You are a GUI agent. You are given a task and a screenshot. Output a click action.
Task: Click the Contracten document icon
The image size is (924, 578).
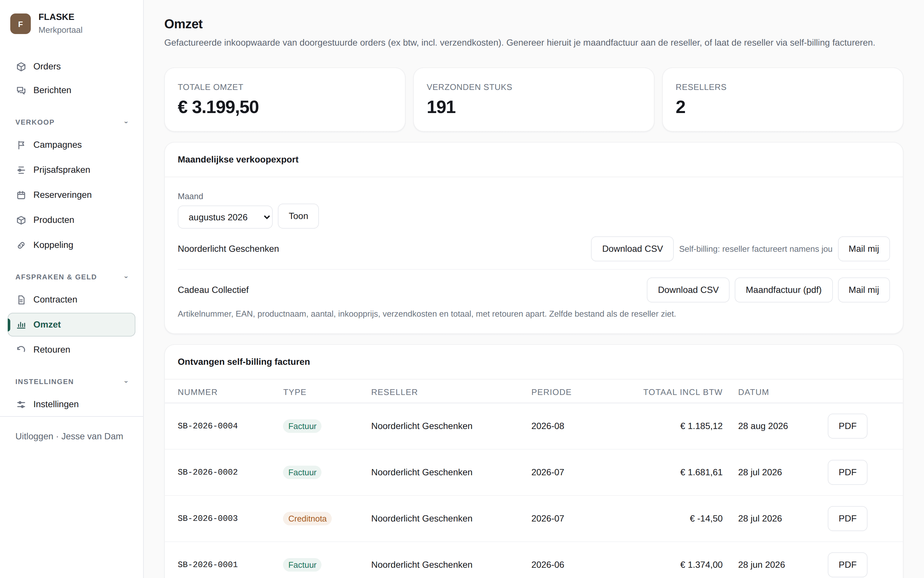point(21,300)
